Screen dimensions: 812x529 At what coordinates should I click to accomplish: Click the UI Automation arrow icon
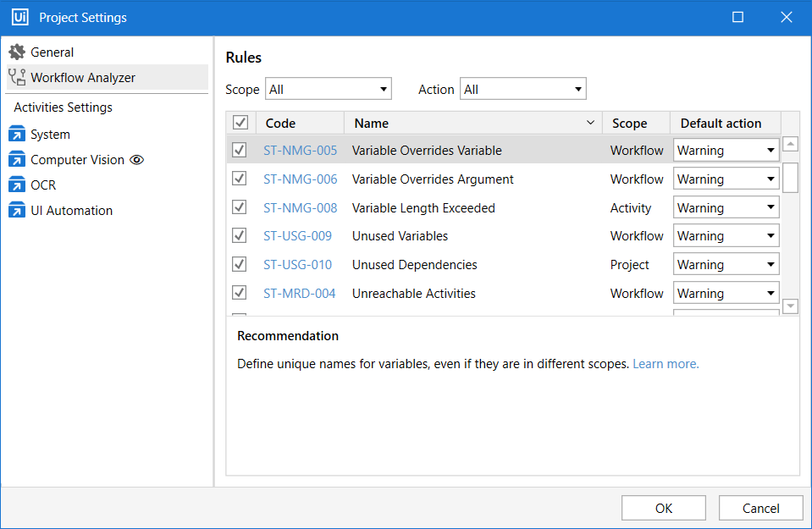point(17,211)
